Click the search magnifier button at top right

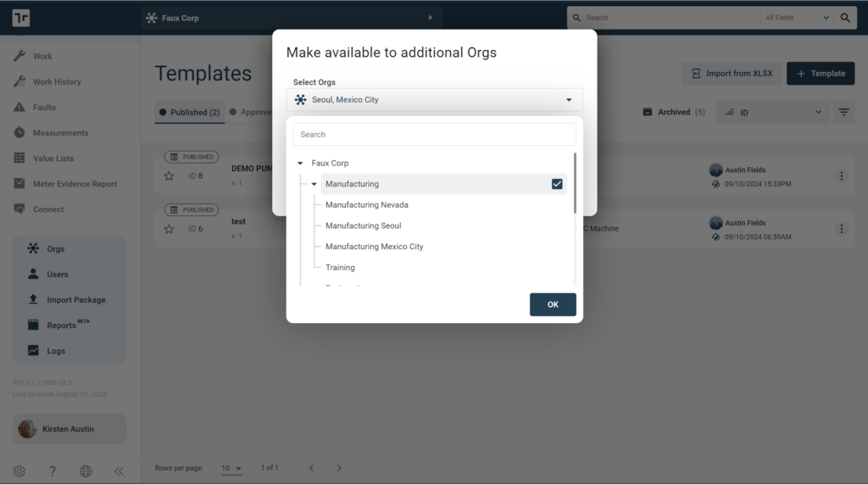tap(845, 18)
